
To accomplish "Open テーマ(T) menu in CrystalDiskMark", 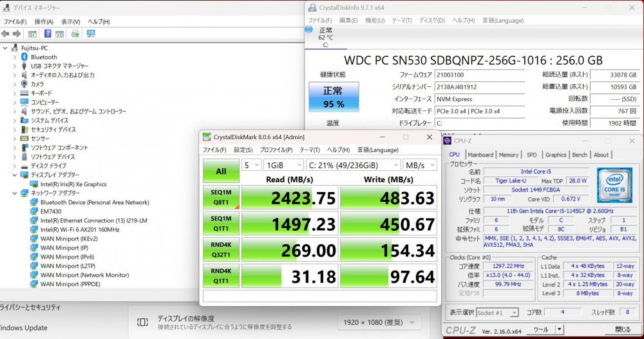I will pos(310,150).
